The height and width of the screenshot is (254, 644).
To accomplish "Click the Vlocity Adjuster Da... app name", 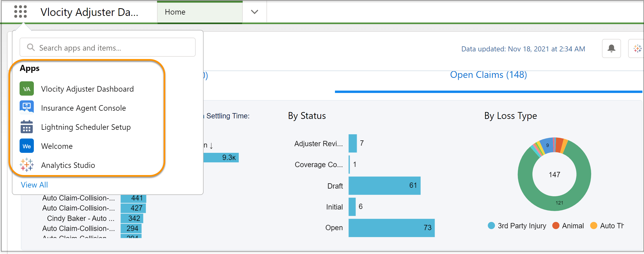I will (x=89, y=12).
